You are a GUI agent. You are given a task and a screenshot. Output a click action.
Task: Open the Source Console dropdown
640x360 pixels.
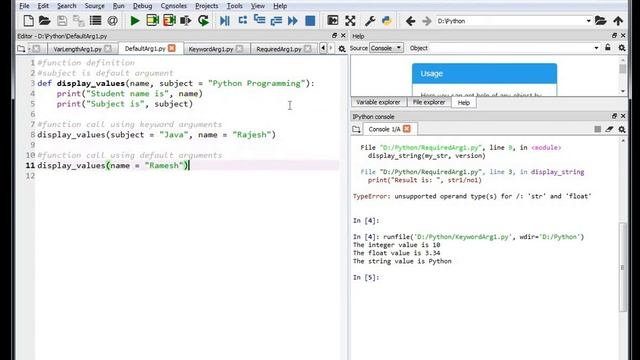pyautogui.click(x=386, y=48)
